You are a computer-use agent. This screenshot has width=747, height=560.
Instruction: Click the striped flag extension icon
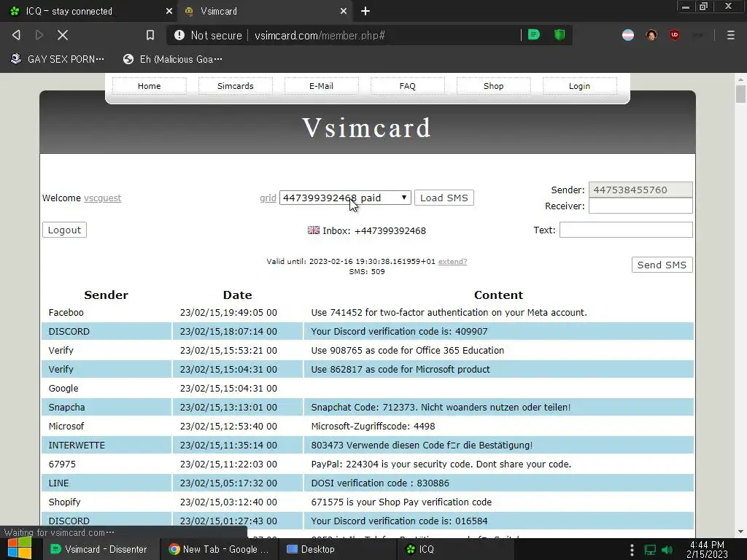point(628,35)
